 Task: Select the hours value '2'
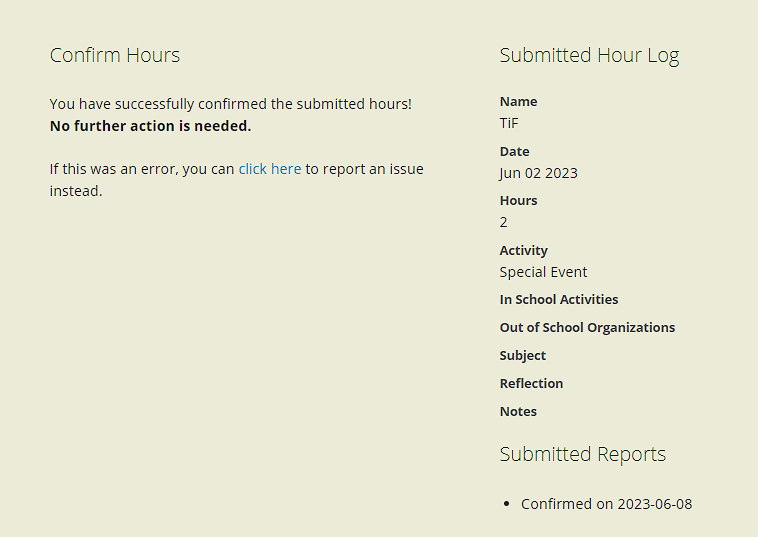click(503, 222)
